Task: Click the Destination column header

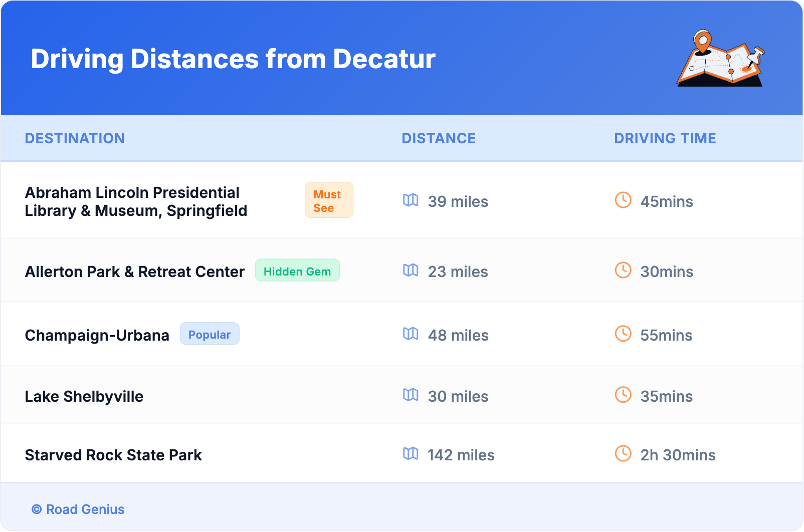Action: point(75,138)
